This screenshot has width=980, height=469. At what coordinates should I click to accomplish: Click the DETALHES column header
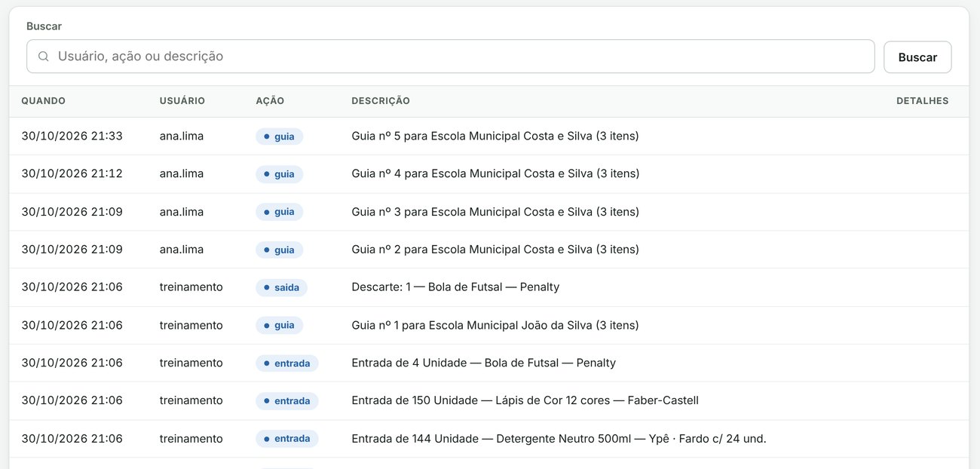tap(923, 101)
